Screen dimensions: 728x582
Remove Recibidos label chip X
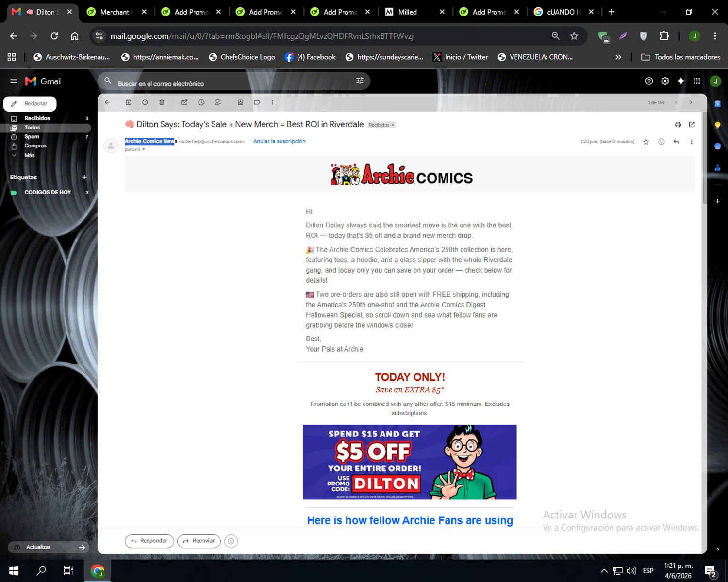pos(393,125)
